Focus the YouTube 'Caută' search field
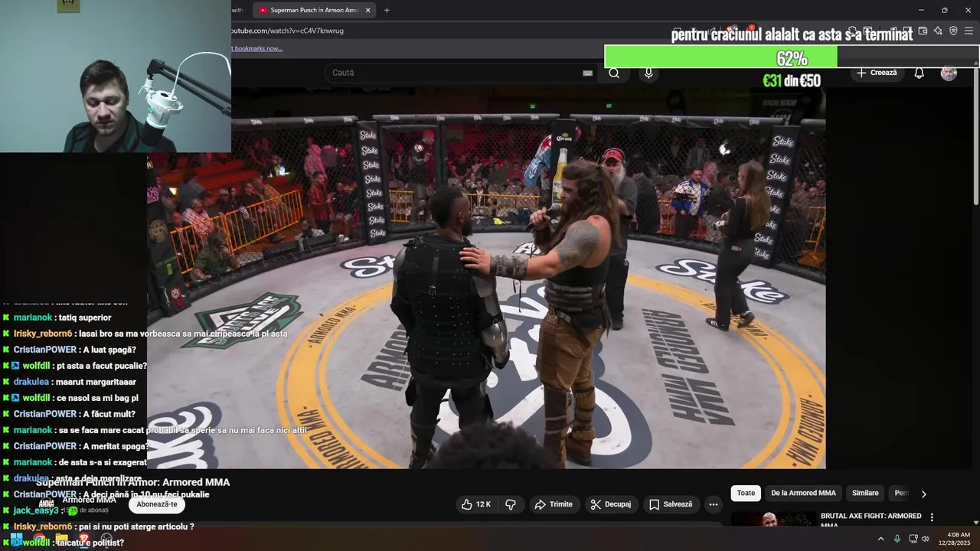Image resolution: width=980 pixels, height=551 pixels. (456, 73)
